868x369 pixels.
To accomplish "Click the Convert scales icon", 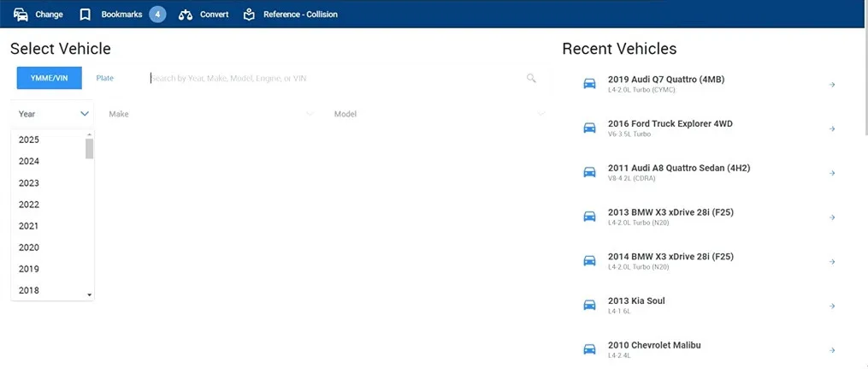I will [185, 15].
